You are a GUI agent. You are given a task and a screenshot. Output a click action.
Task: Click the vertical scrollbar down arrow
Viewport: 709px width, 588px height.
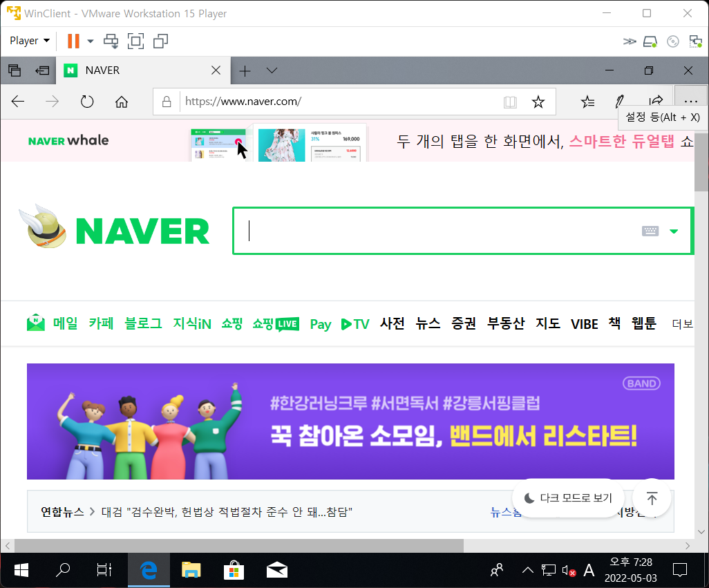tap(701, 532)
